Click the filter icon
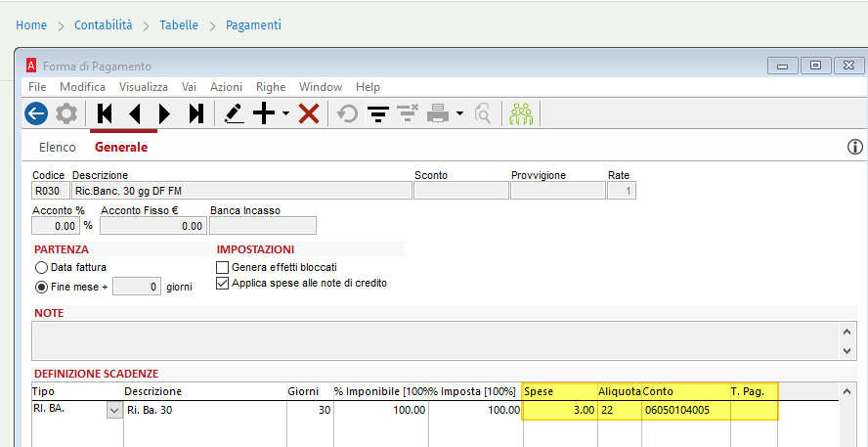 click(x=378, y=114)
